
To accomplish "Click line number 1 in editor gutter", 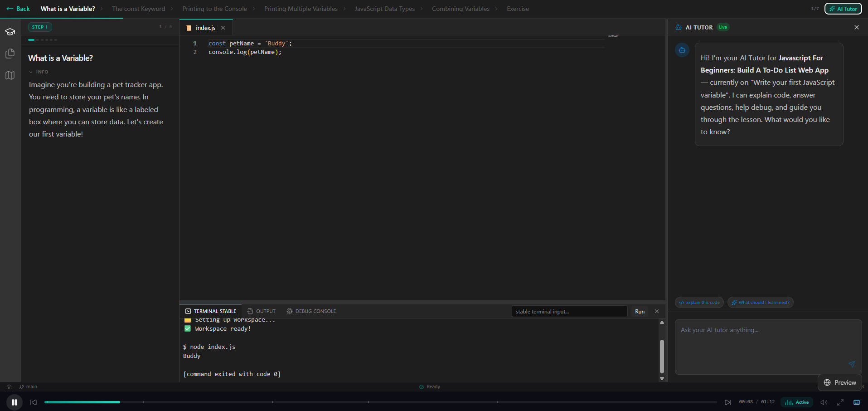I will [195, 44].
